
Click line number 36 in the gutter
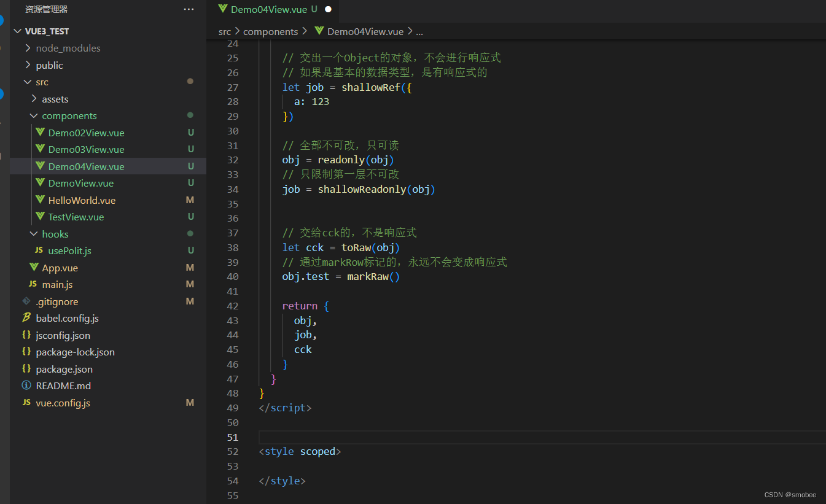pyautogui.click(x=232, y=218)
